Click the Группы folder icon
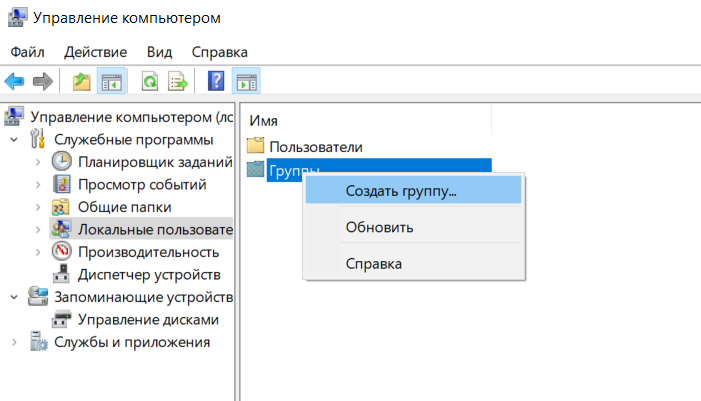Image resolution: width=701 pixels, height=401 pixels. [255, 169]
